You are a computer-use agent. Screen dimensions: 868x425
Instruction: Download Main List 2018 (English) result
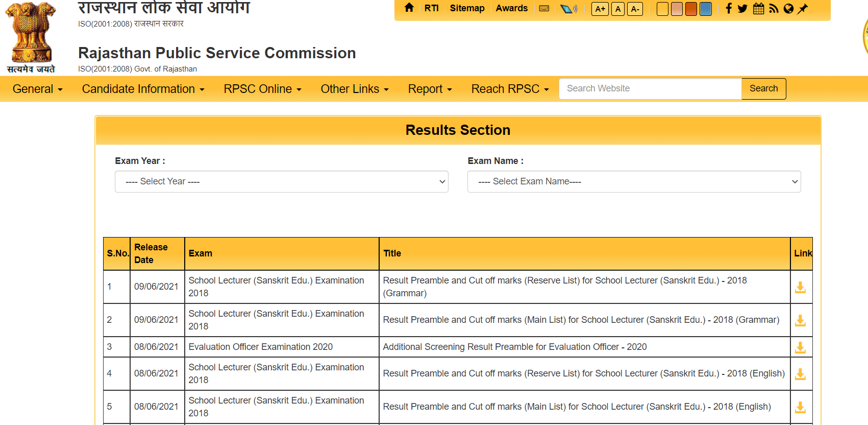coord(800,407)
